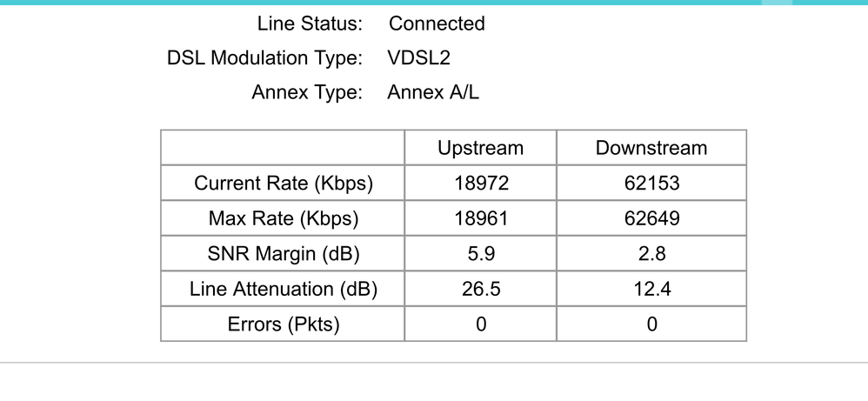Select the Line Attenuation (dB) row label

click(x=283, y=290)
